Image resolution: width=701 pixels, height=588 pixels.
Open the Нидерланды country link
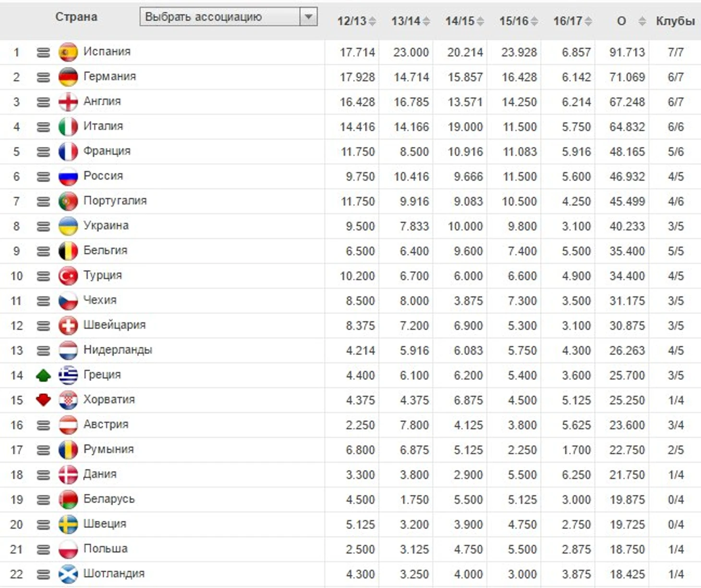[118, 350]
